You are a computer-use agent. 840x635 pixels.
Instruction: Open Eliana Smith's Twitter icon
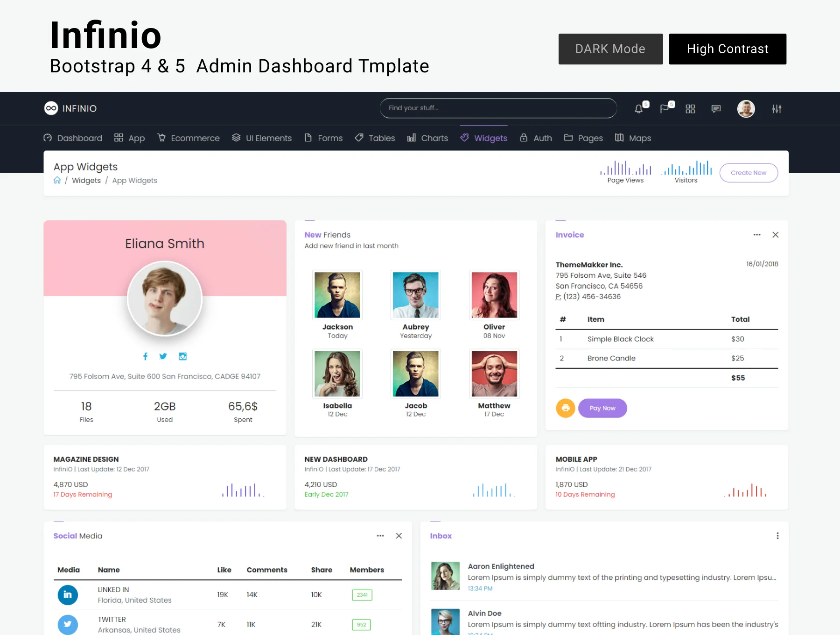tap(163, 356)
